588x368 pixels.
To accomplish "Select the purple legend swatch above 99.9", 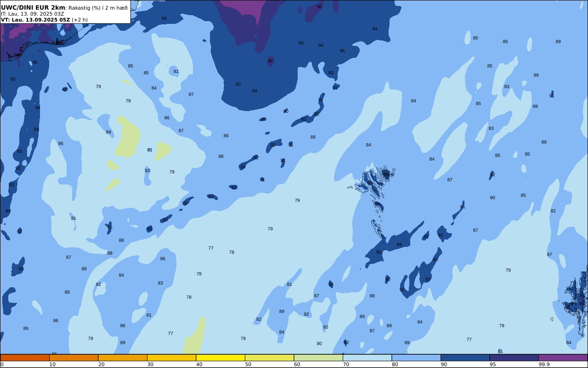I will pyautogui.click(x=563, y=357).
